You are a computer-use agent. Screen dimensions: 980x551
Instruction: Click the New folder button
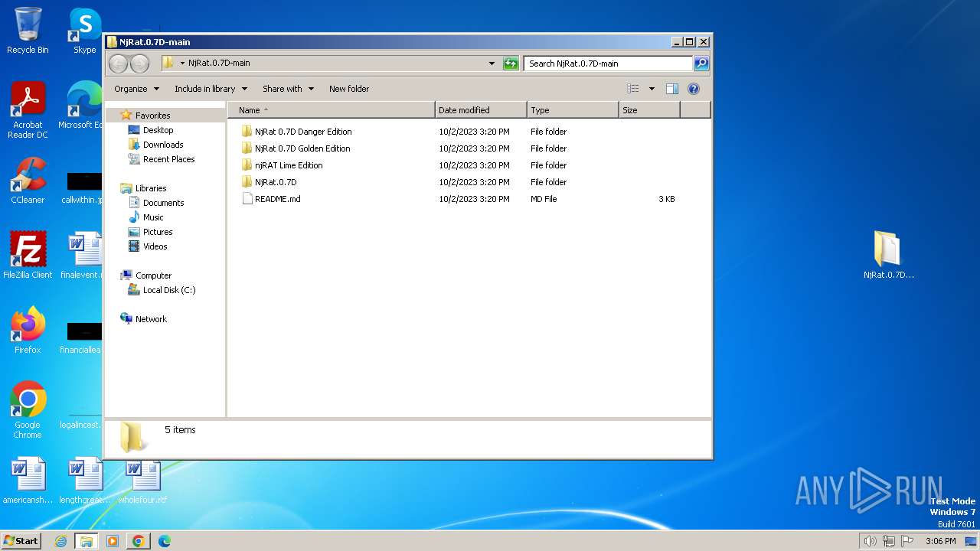point(349,89)
